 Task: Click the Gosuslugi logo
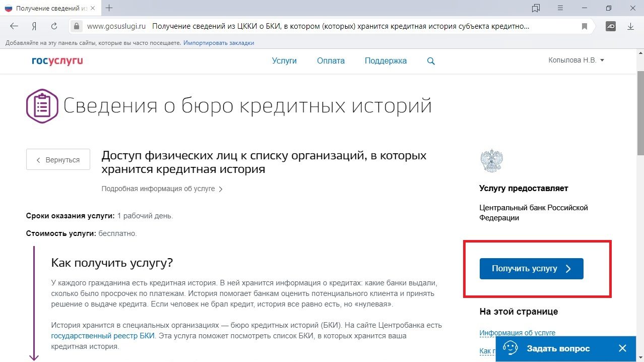pyautogui.click(x=57, y=61)
